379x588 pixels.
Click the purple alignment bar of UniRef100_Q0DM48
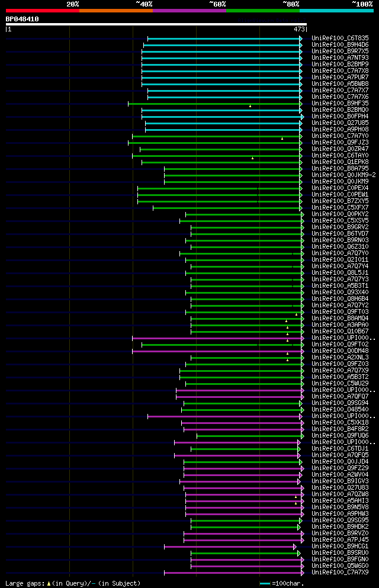218,351
